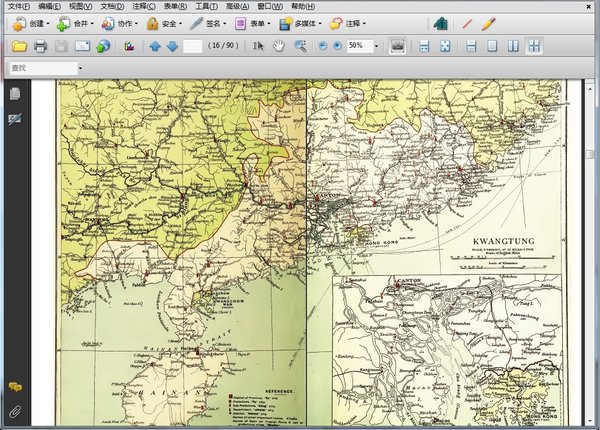Select two-up continuous view icon
Screen dimensions: 600x430
pyautogui.click(x=534, y=46)
